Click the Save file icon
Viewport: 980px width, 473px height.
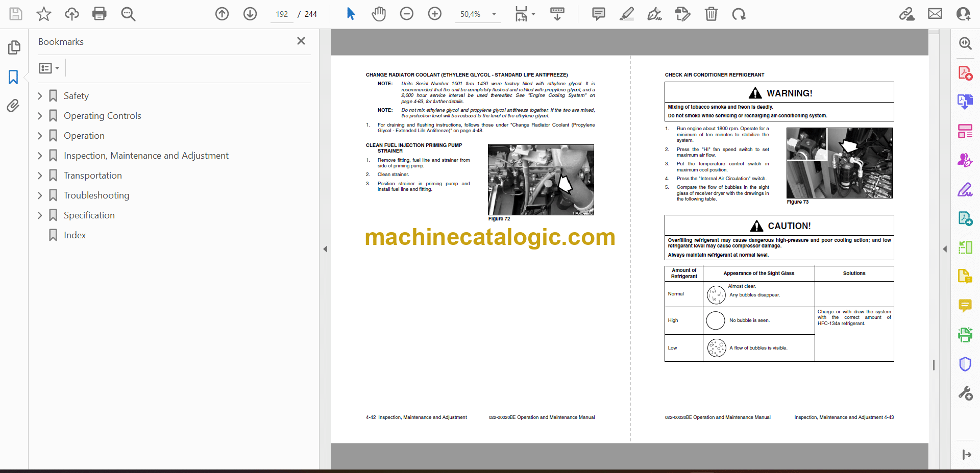pyautogui.click(x=16, y=14)
